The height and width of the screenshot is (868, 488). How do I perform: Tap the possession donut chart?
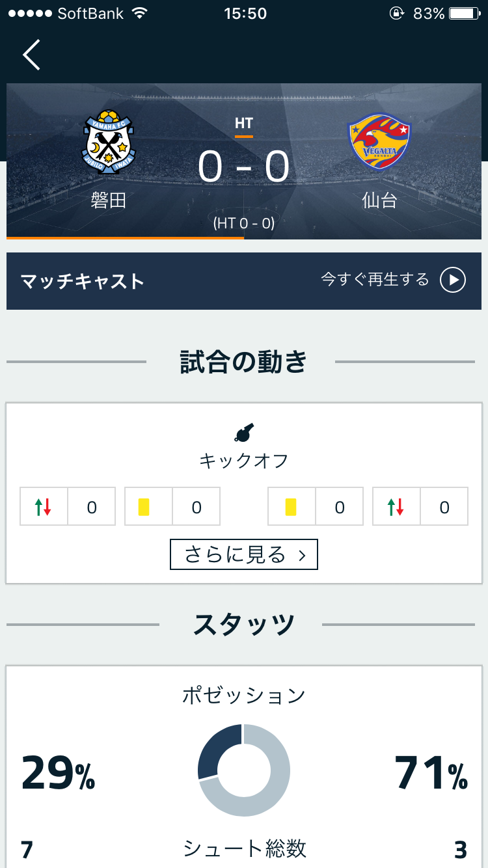(x=244, y=770)
